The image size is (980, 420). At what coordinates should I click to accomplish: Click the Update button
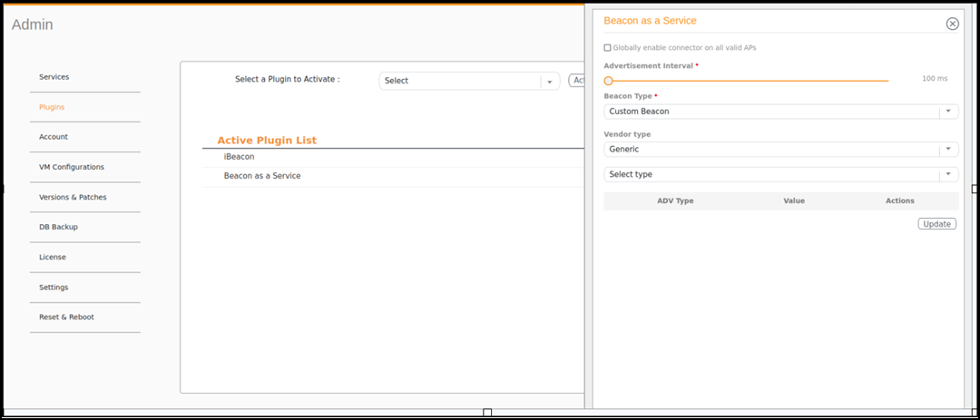pyautogui.click(x=936, y=224)
